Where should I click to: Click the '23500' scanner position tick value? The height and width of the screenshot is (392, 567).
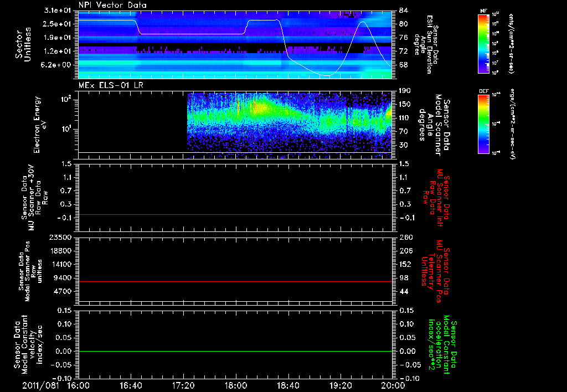coord(60,237)
